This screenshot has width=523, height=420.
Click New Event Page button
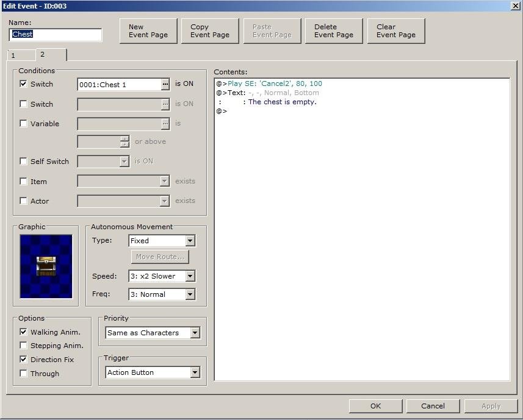(x=148, y=31)
